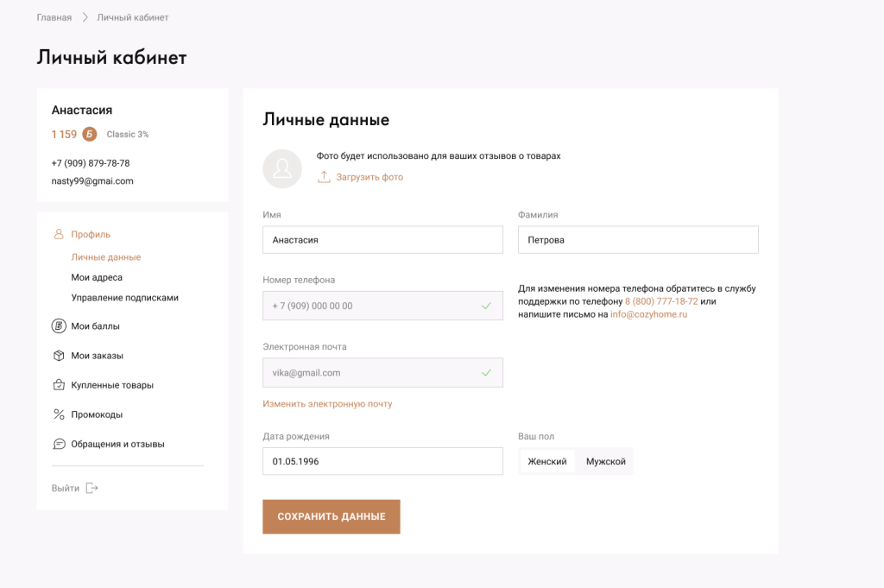Viewport: 884px width, 588px height.
Task: Click the Изменить электронную почту link
Action: click(x=327, y=404)
